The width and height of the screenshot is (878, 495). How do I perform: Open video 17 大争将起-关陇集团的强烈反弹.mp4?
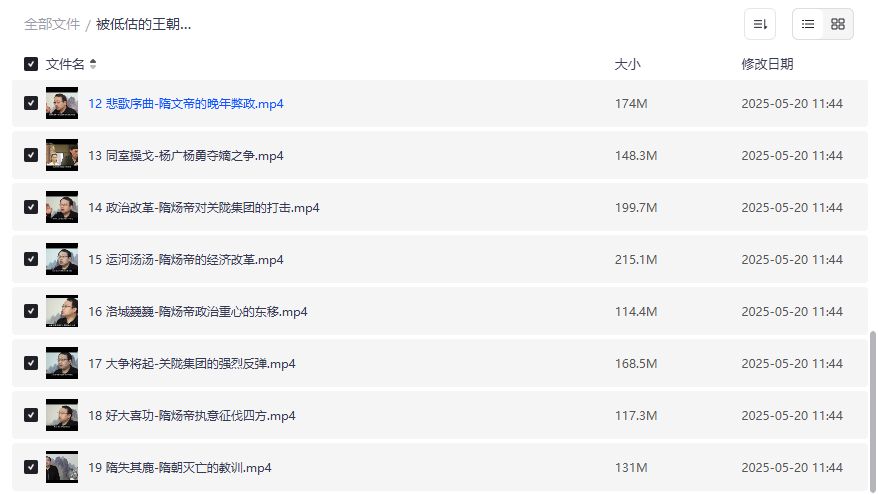192,364
